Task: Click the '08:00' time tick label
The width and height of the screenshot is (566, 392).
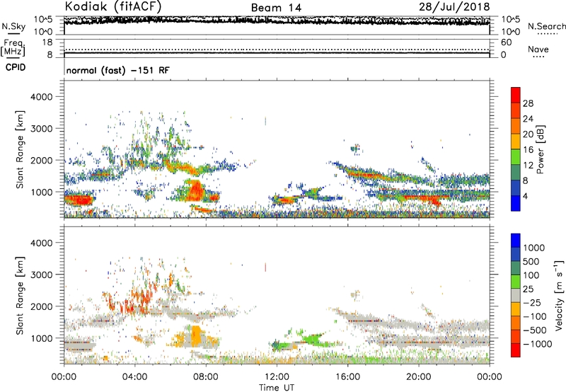Action: click(206, 377)
